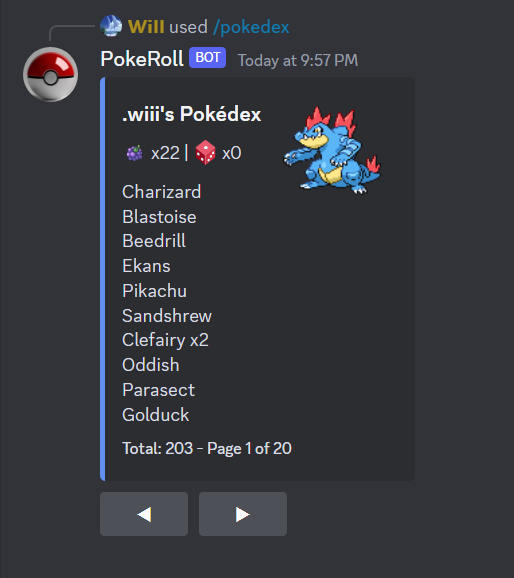Click the Sandshrew entry
Screen dimensions: 514x578
(x=167, y=316)
